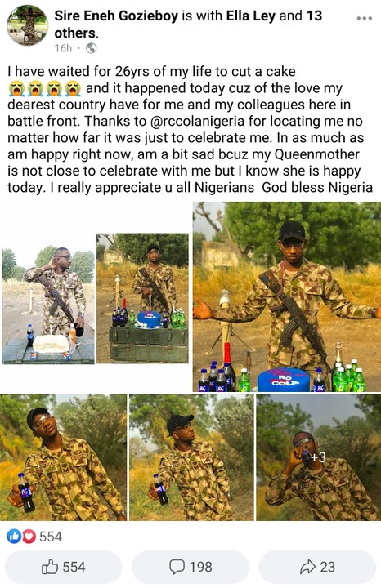View the 554 reactions count list
The width and height of the screenshot is (381, 588).
[x=51, y=537]
